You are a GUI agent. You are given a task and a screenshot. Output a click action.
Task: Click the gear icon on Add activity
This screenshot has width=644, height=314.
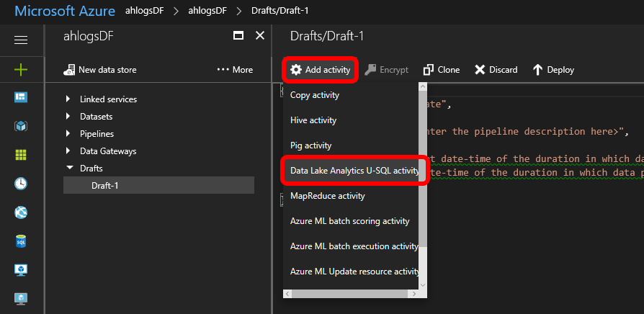295,70
